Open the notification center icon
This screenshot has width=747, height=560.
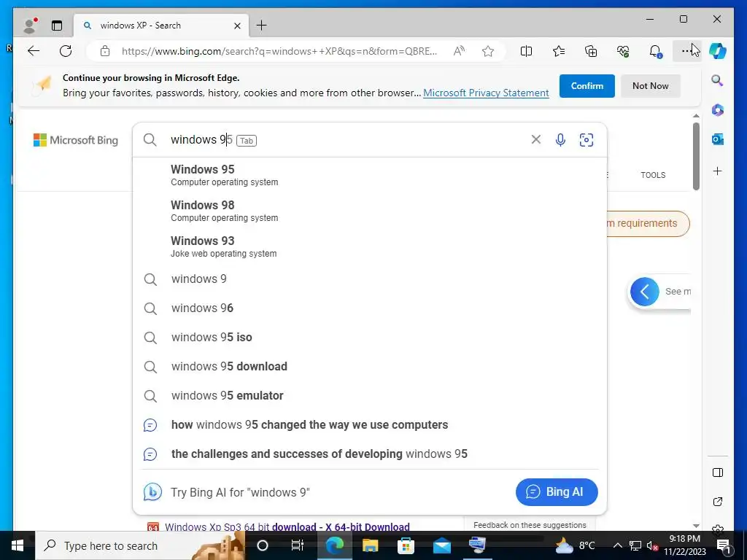tap(724, 545)
